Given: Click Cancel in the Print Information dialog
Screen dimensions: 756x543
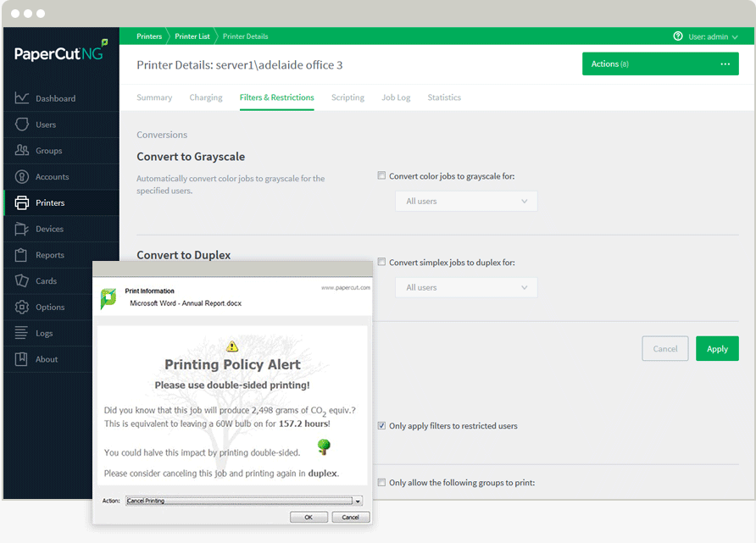Looking at the screenshot, I should tap(351, 517).
